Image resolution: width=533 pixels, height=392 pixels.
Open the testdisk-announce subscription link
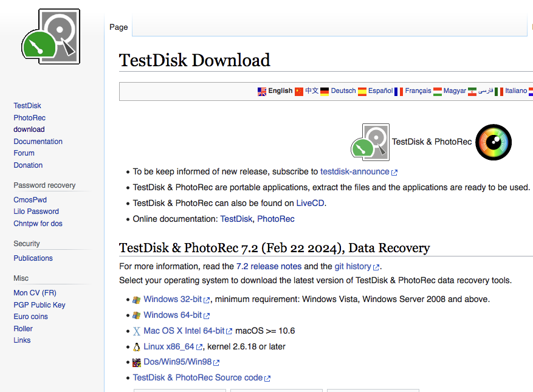click(x=354, y=172)
